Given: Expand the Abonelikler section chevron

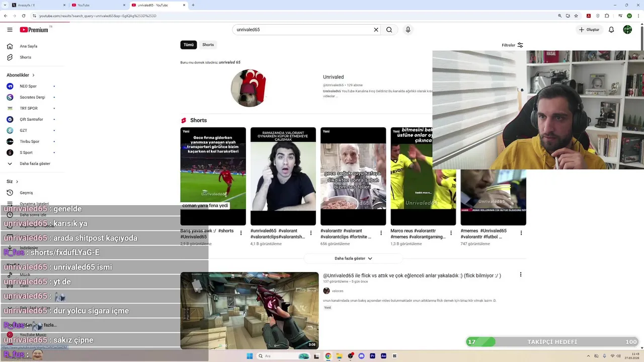Looking at the screenshot, I should 33,75.
